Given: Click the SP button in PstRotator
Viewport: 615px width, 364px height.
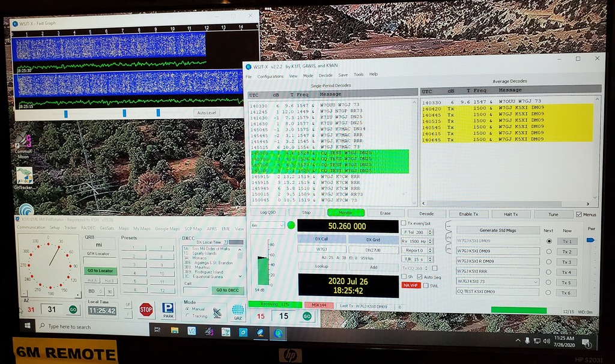Looking at the screenshot, I should tap(128, 305).
